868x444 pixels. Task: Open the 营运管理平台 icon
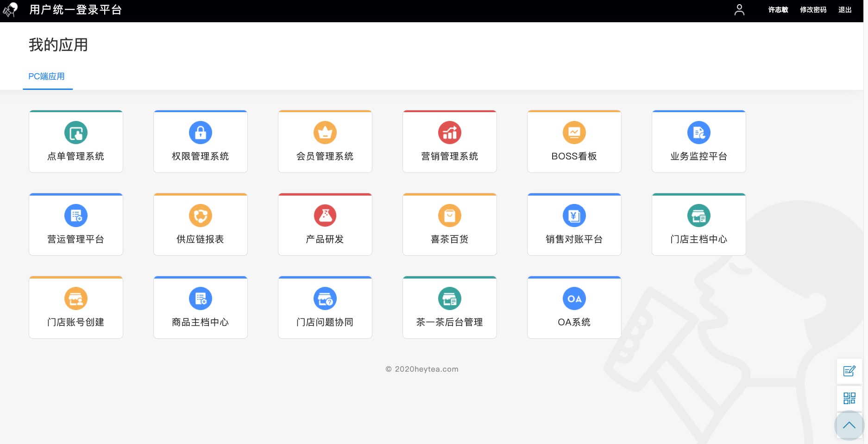[x=76, y=216]
